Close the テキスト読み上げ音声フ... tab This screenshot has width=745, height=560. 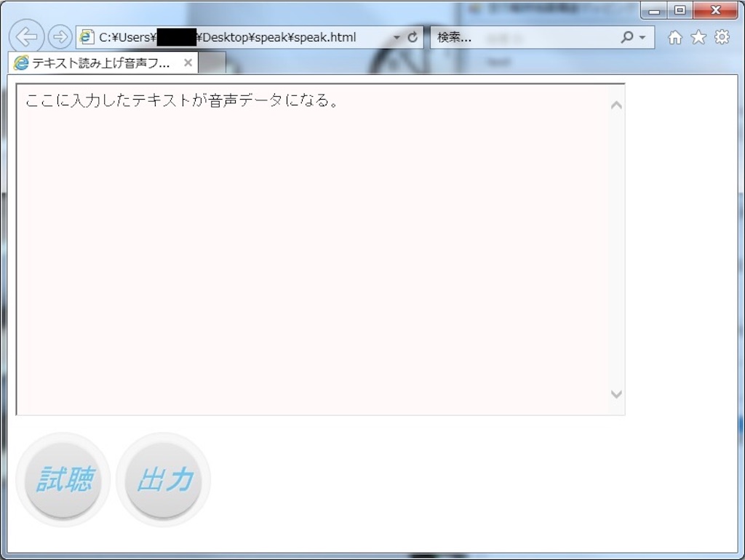tap(188, 63)
